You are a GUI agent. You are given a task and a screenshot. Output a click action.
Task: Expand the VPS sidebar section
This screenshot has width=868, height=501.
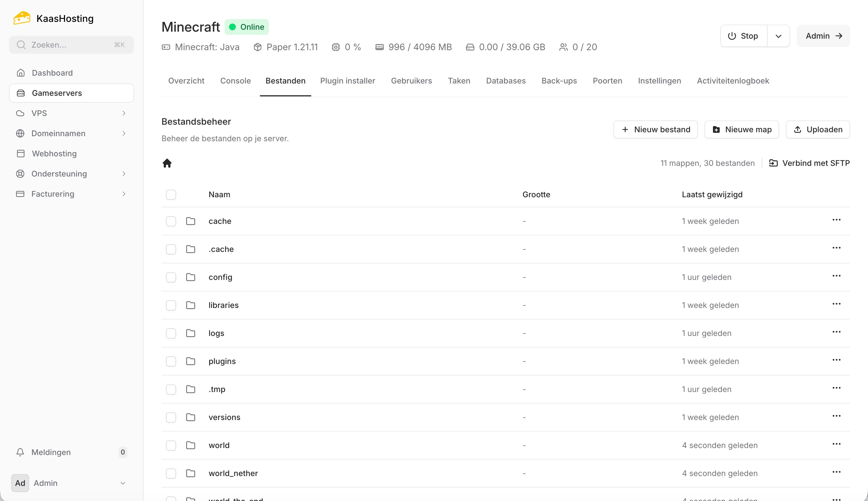pos(124,113)
